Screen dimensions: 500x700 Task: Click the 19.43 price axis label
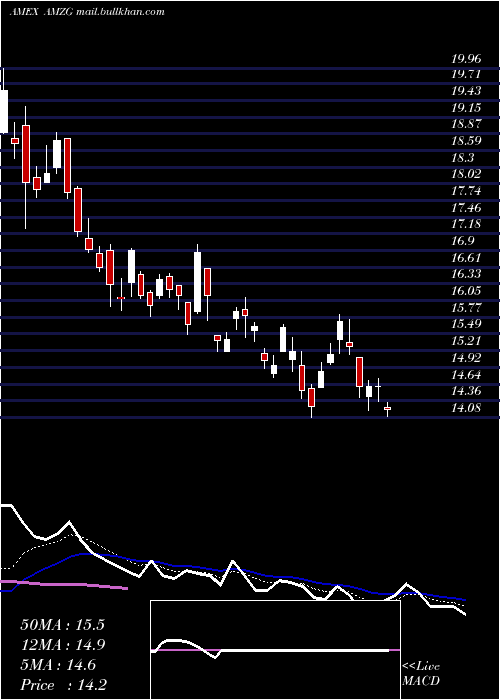(x=467, y=91)
